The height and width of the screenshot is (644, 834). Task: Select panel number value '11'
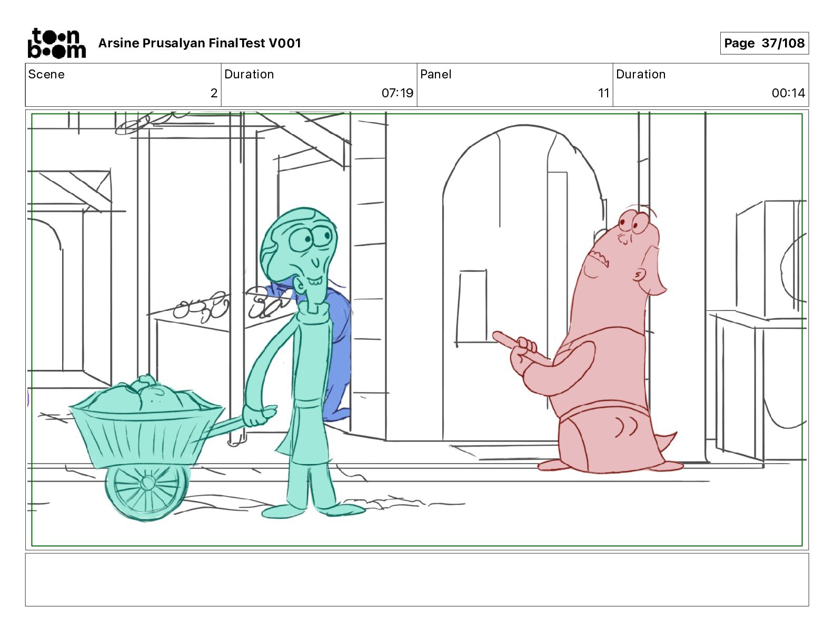coord(603,93)
